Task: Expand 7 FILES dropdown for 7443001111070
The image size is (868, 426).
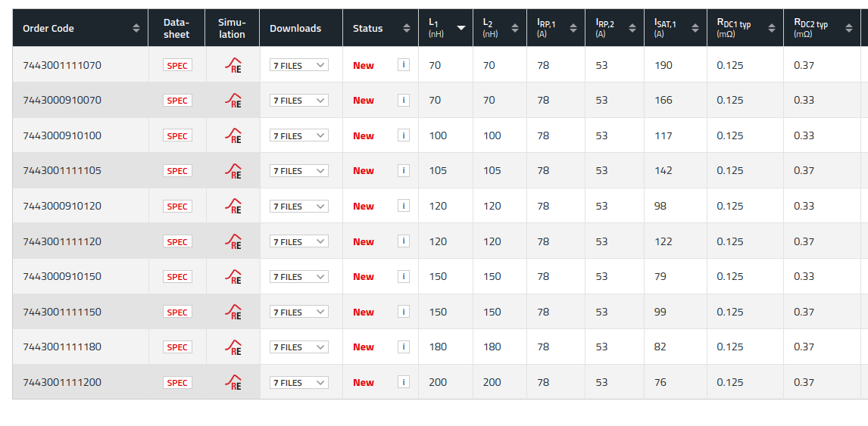Action: click(299, 65)
